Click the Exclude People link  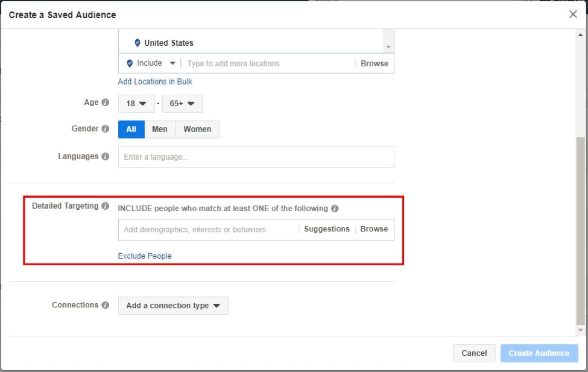pyautogui.click(x=145, y=256)
